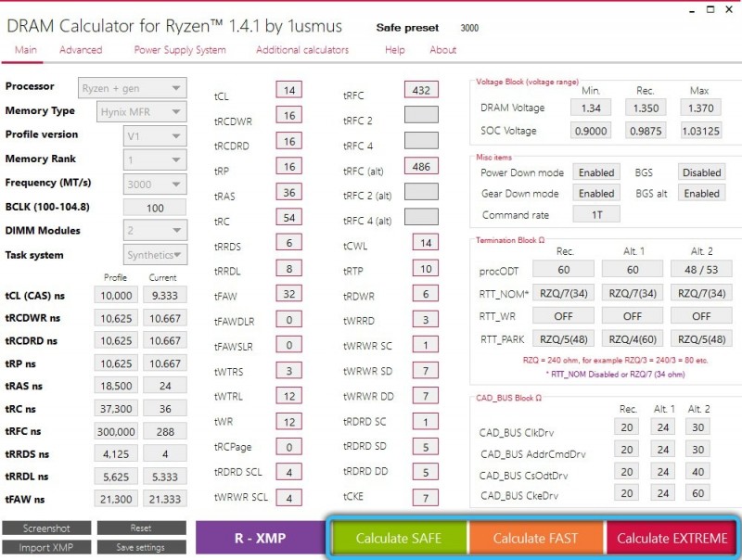
Task: Maximize the DRAM Calculator window
Action: [x=710, y=9]
